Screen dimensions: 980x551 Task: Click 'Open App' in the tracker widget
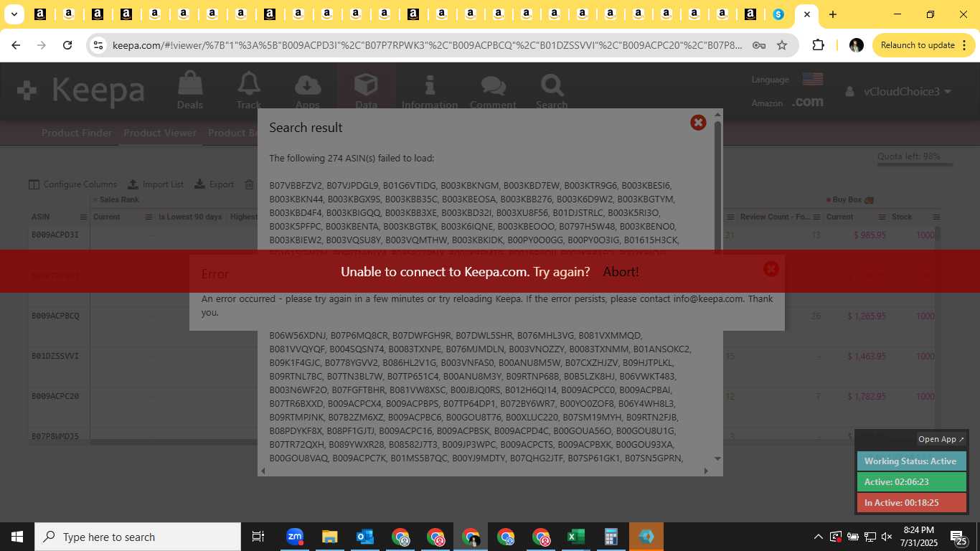(x=941, y=439)
